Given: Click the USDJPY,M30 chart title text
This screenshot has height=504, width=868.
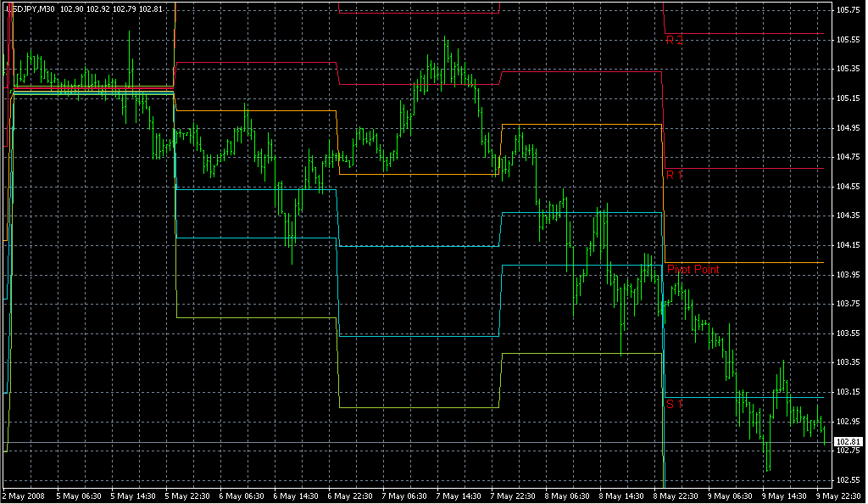Looking at the screenshot, I should [x=32, y=8].
